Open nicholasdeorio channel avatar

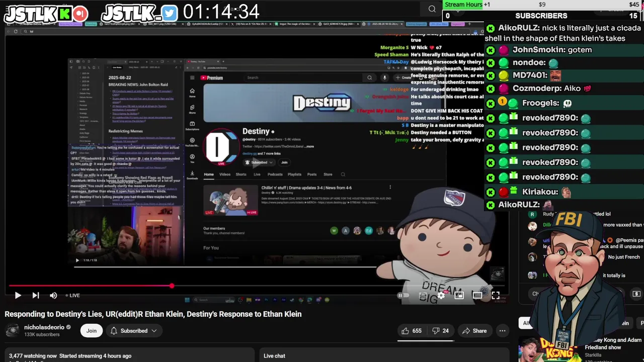tap(12, 330)
